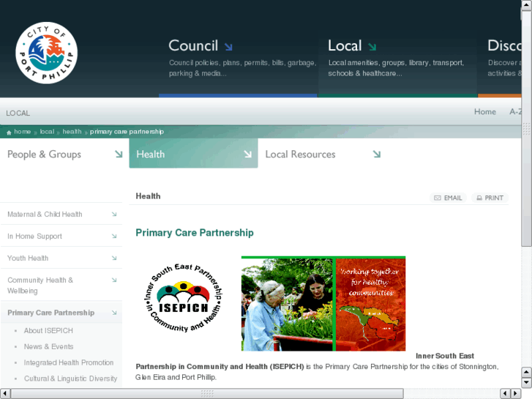Go to Home in the top bar

485,112
